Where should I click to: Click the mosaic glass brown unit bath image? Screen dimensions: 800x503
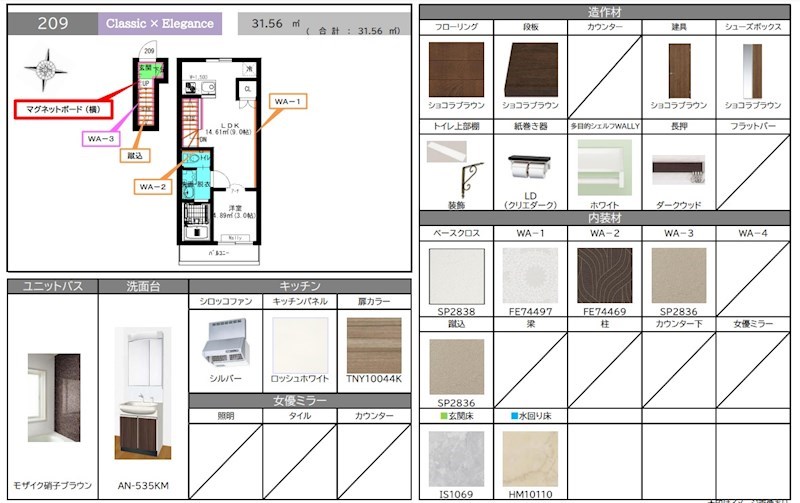point(53,397)
